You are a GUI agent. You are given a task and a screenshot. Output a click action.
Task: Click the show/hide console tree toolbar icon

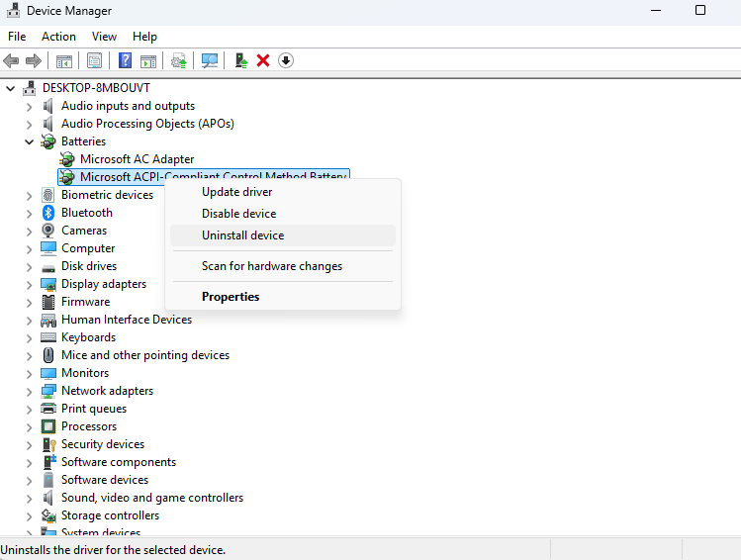64,60
